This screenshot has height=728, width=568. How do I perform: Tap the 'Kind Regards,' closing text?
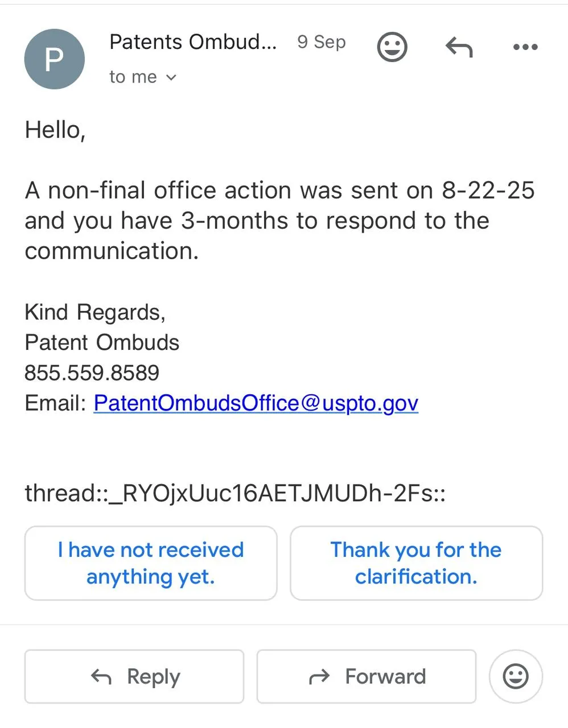(95, 312)
